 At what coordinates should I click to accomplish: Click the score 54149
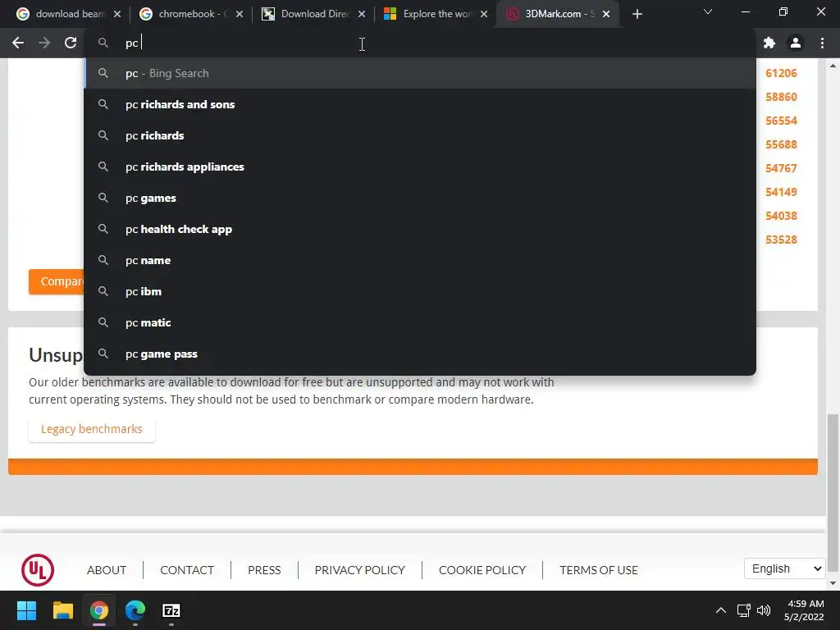click(781, 192)
